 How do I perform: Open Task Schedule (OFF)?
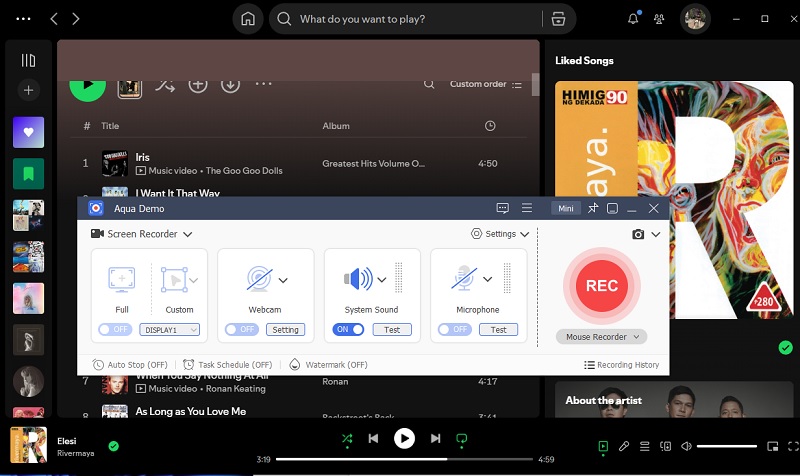pos(228,365)
